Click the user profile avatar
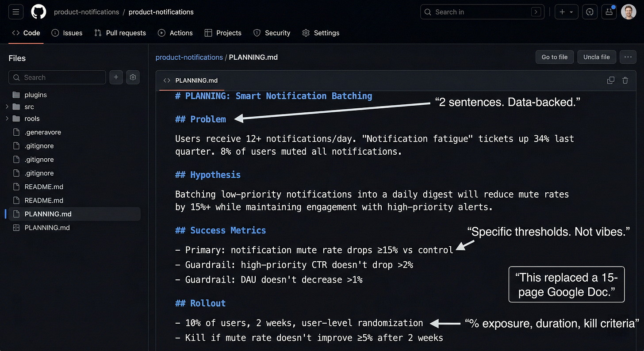 (x=629, y=12)
